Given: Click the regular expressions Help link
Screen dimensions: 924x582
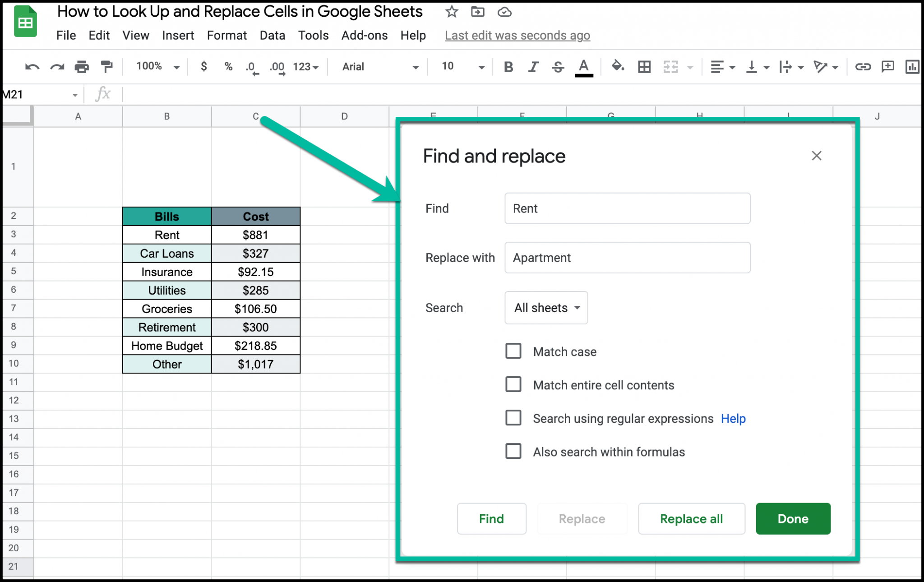Looking at the screenshot, I should 733,419.
